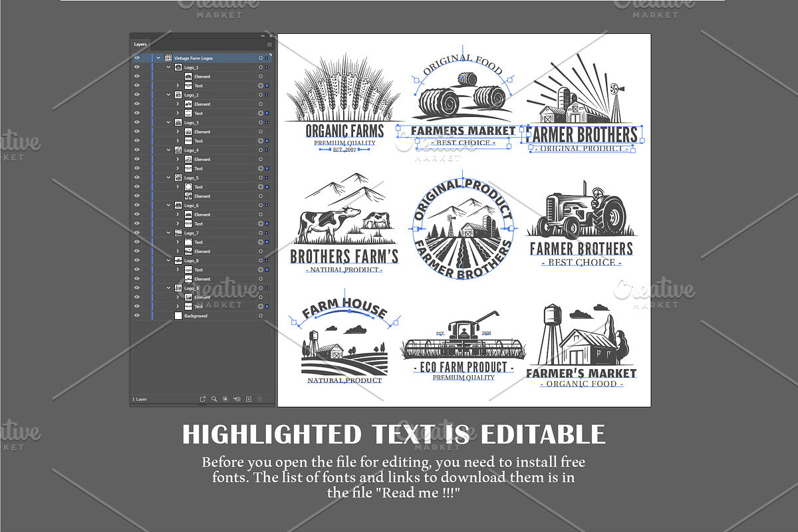Screen dimensions: 798x532
Task: Collapse the Logo_9 sublayer
Action: (168, 289)
